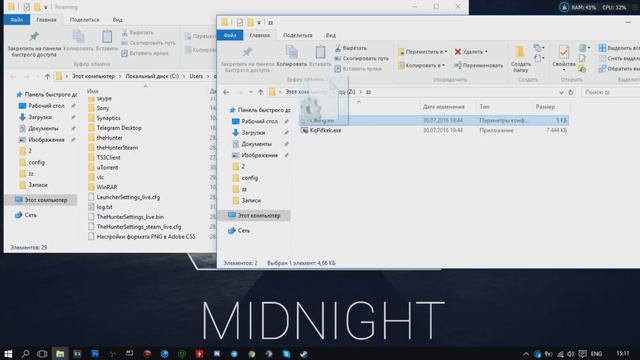The image size is (640, 360).
Task: Select theHunterSteam folder in Roaming window
Action: click(117, 147)
